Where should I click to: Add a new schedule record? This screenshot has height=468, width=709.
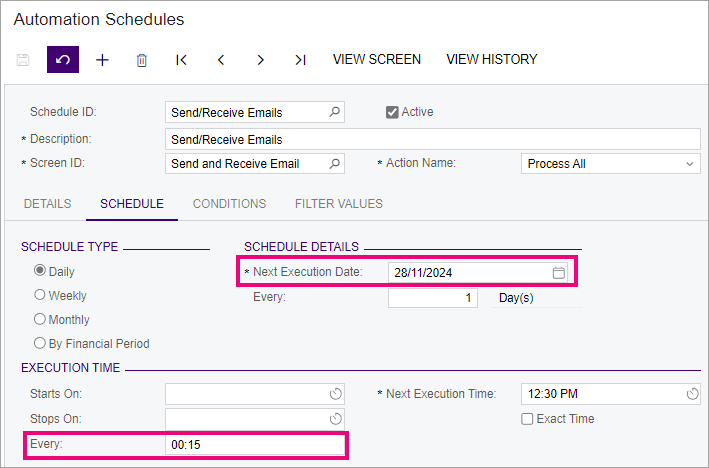(x=102, y=60)
